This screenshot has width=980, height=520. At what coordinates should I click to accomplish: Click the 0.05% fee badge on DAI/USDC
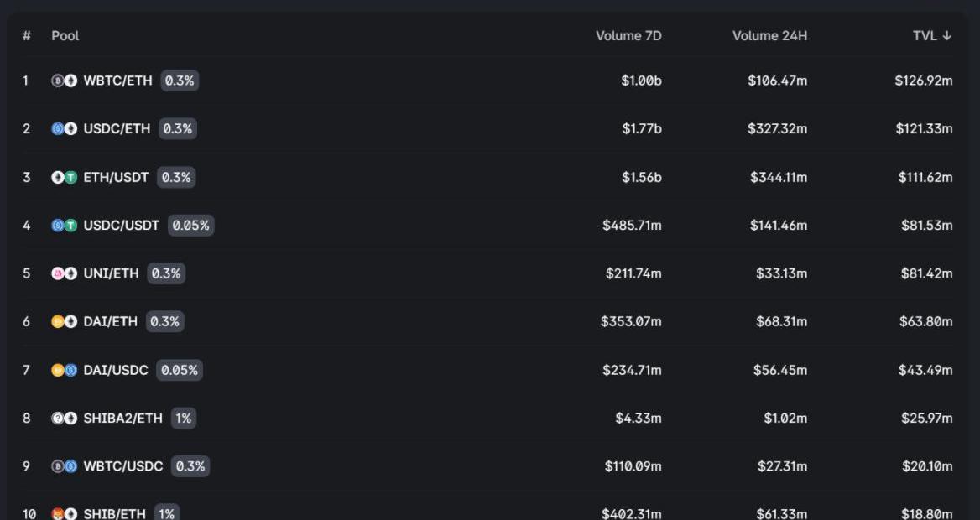tap(179, 370)
